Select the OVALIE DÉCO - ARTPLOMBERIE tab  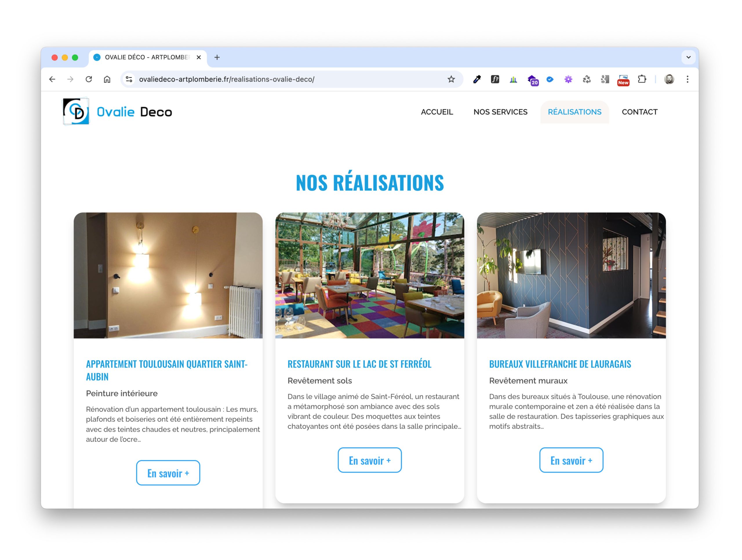tap(148, 57)
